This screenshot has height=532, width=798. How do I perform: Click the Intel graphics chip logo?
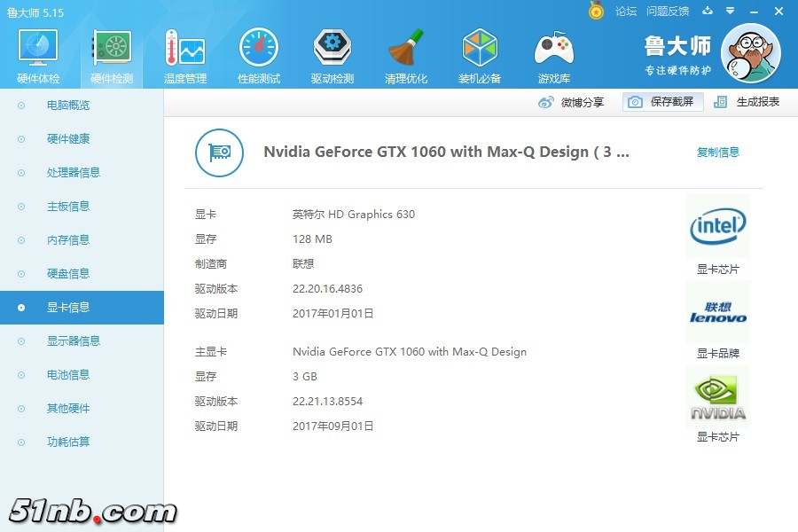pyautogui.click(x=717, y=226)
